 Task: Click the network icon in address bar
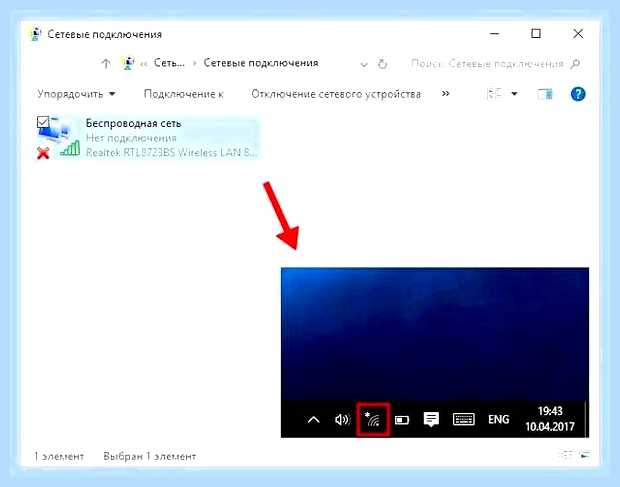click(128, 63)
